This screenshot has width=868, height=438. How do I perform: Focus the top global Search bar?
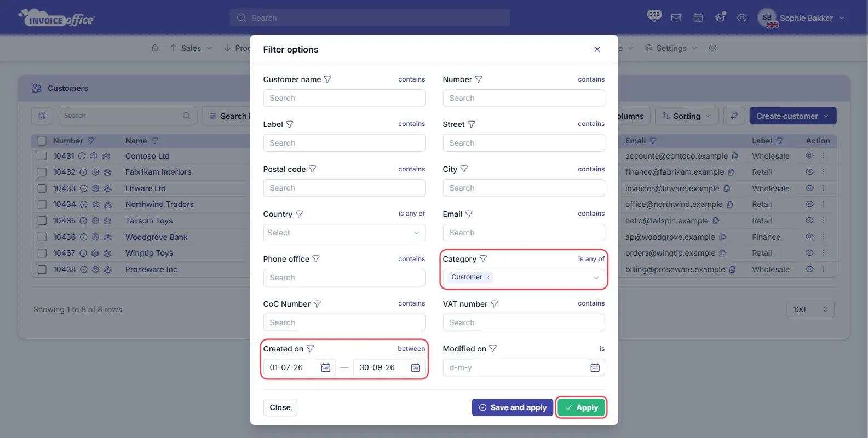[x=370, y=18]
